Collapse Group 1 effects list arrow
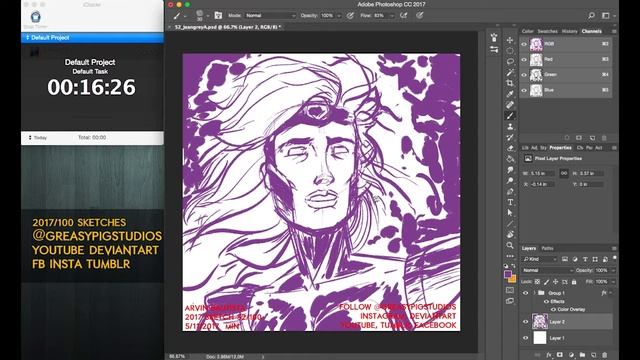Viewport: 640px width, 360px height. click(x=610, y=293)
